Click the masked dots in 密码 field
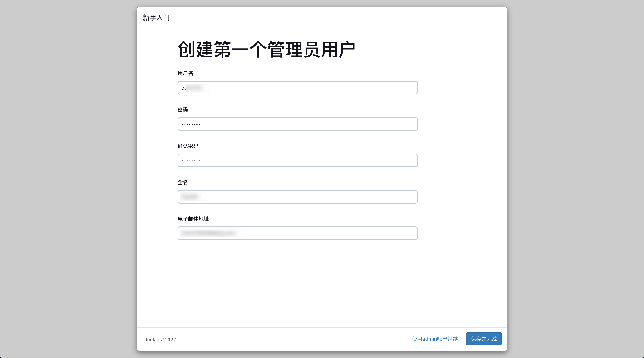Image resolution: width=644 pixels, height=358 pixels. (191, 124)
